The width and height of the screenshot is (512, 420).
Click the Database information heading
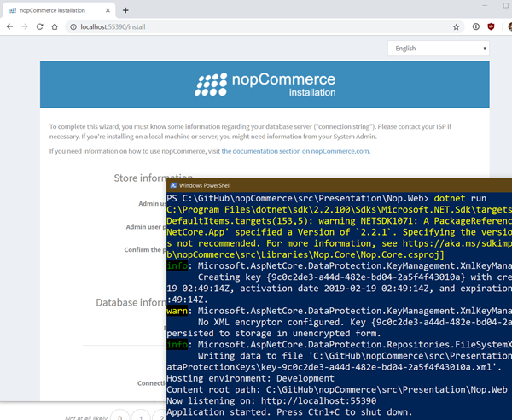point(131,302)
